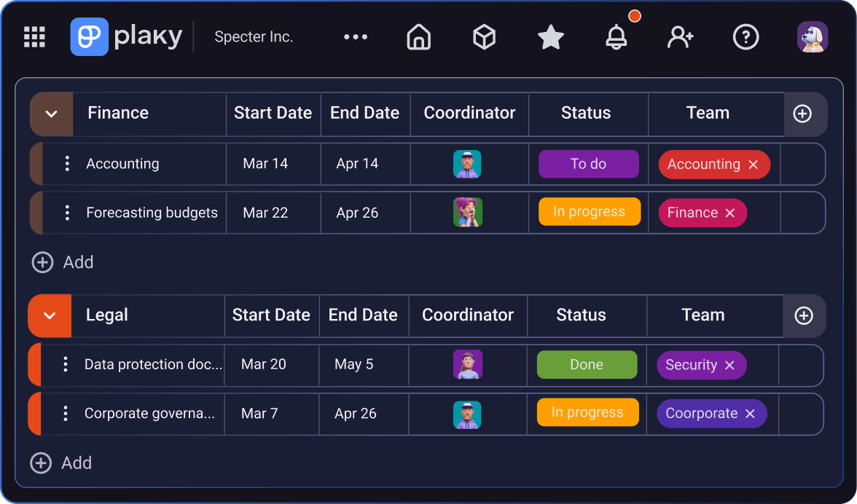Remove the Security tag
This screenshot has height=504, width=857.
coord(729,365)
